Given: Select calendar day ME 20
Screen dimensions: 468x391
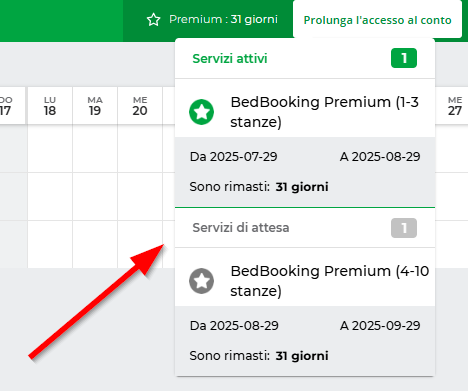Looking at the screenshot, I should pyautogui.click(x=140, y=106).
